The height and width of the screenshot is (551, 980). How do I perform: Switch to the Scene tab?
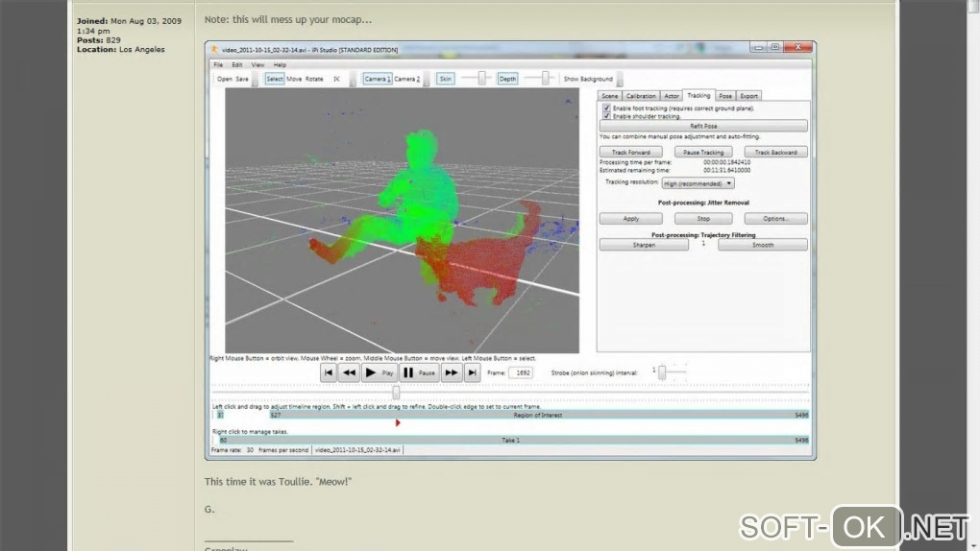[x=609, y=96]
